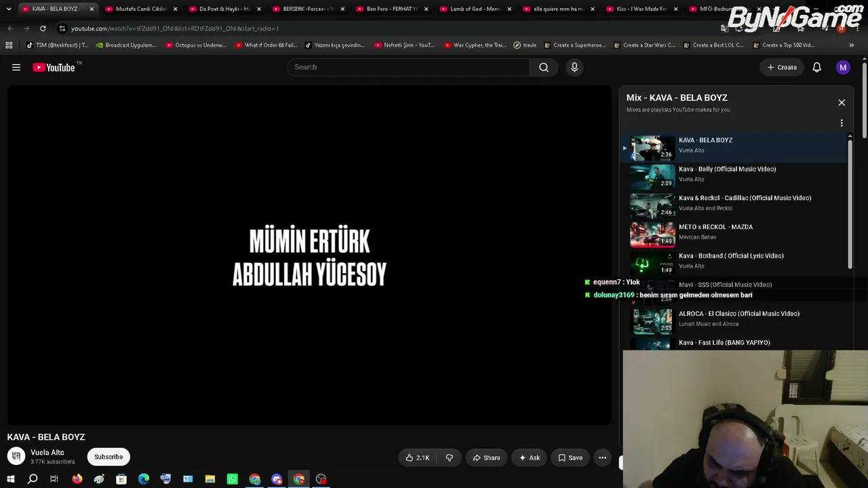Click the 'Mix - KAVA - BELA BOYZ' playlist title
This screenshot has height=488, width=868.
(x=677, y=98)
